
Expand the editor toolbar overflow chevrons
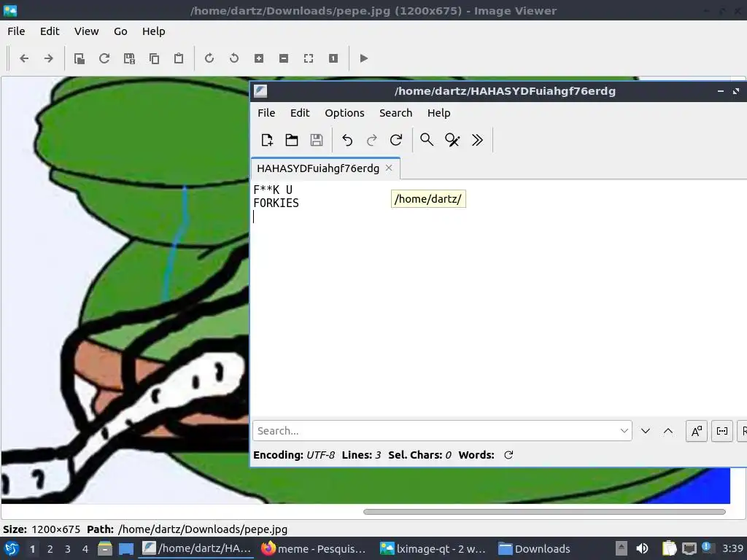477,140
